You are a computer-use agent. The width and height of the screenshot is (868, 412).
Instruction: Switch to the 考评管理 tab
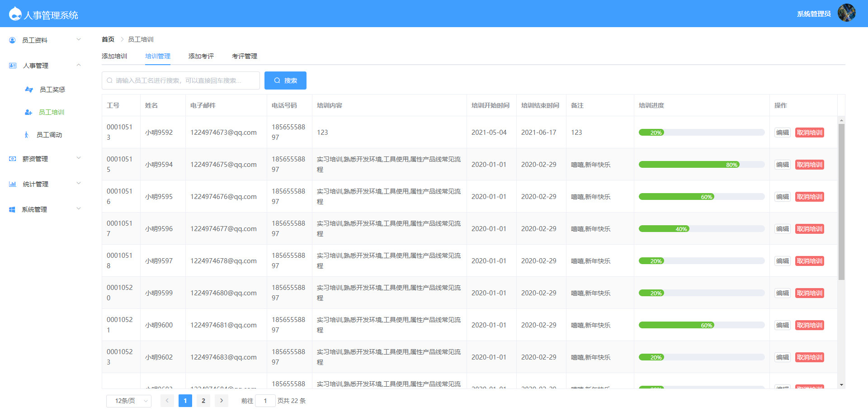pyautogui.click(x=244, y=56)
